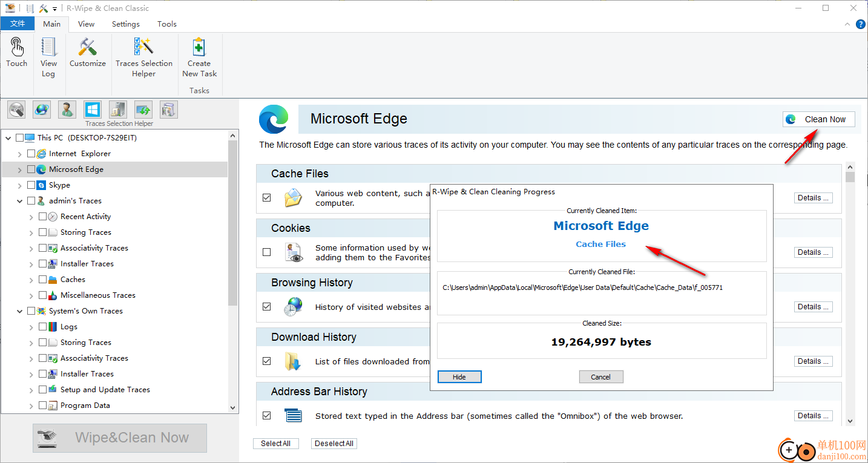Click the Deselect All button

(334, 444)
